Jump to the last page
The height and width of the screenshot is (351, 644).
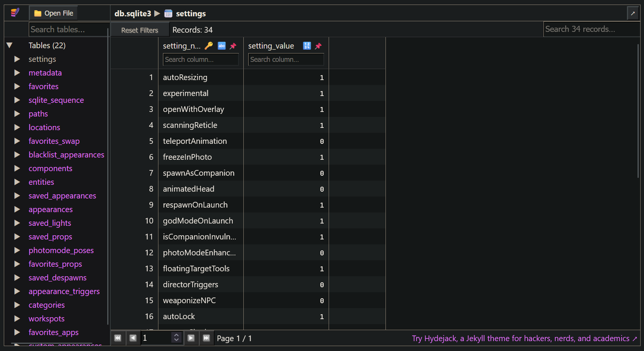pyautogui.click(x=206, y=338)
